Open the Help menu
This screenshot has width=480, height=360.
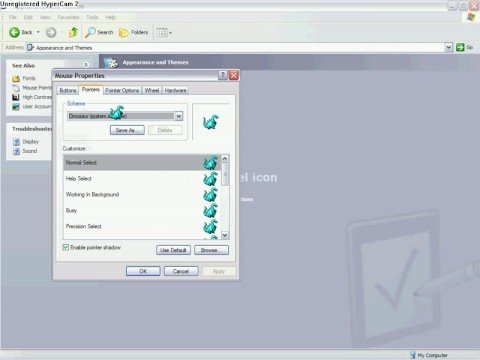pyautogui.click(x=110, y=17)
